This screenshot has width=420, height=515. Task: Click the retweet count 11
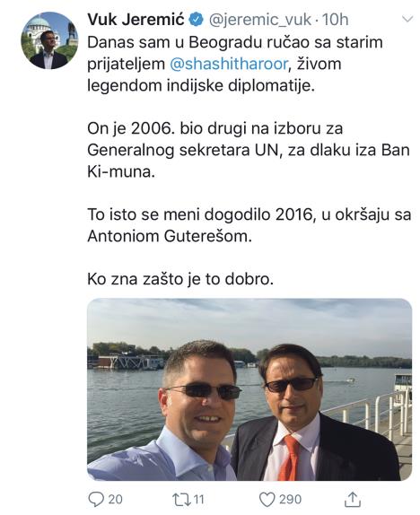tap(198, 500)
